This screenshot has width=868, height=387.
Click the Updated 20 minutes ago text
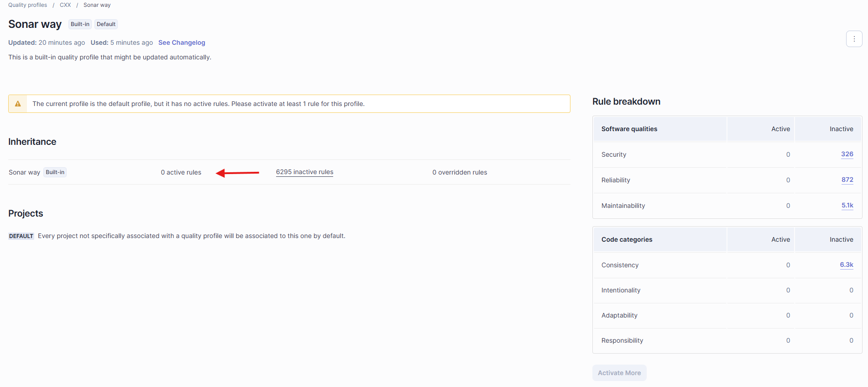(47, 42)
